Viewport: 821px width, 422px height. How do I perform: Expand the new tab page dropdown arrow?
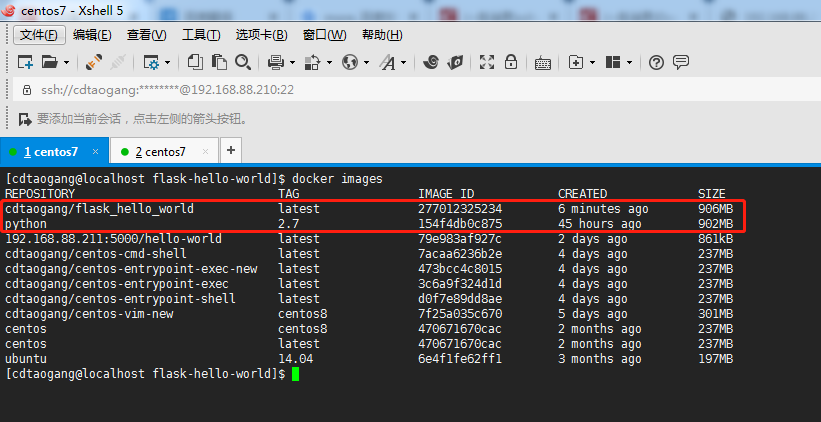click(592, 63)
